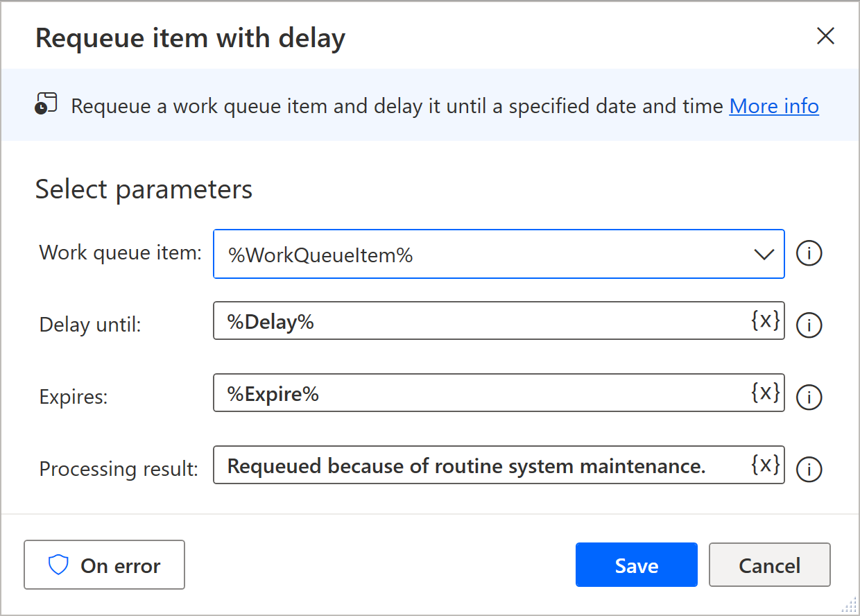Open the More info link
Image resolution: width=860 pixels, height=616 pixels.
(774, 106)
